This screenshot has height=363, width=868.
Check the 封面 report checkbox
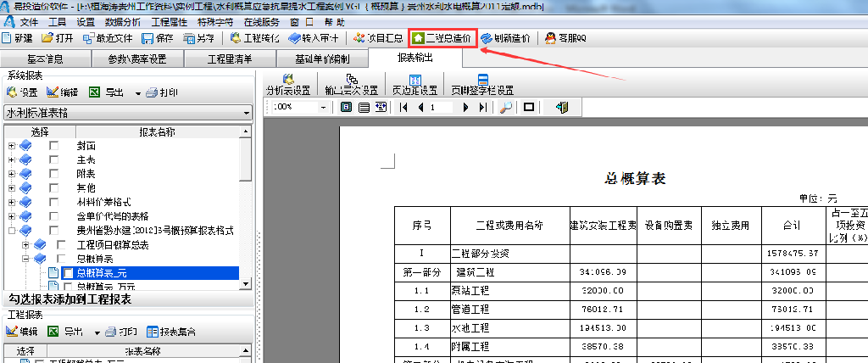[54, 146]
